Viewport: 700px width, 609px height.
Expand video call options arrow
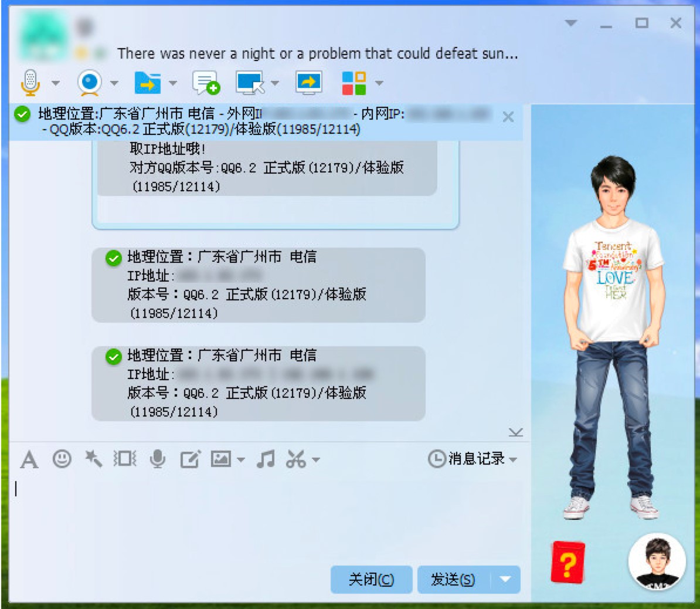[114, 83]
